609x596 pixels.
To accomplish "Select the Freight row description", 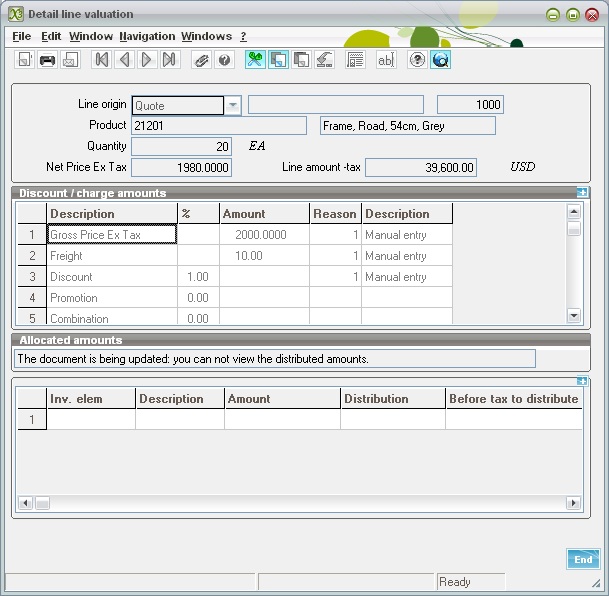I will tap(112, 255).
